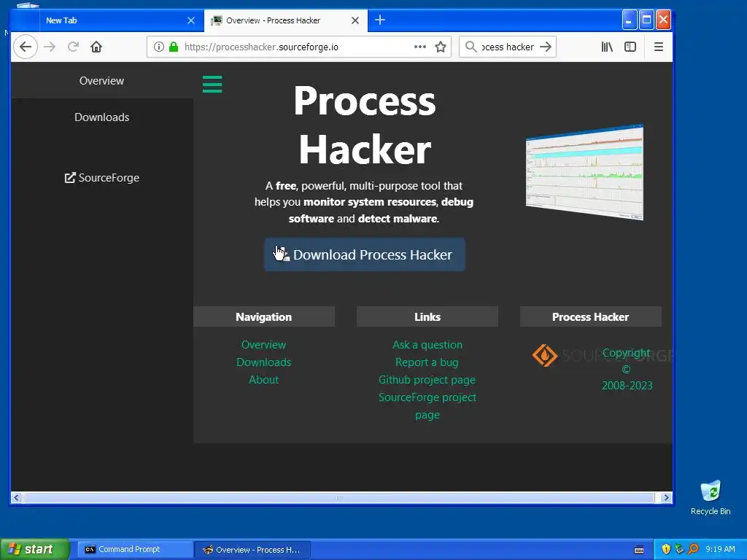Click the green padlock security icon

174,47
